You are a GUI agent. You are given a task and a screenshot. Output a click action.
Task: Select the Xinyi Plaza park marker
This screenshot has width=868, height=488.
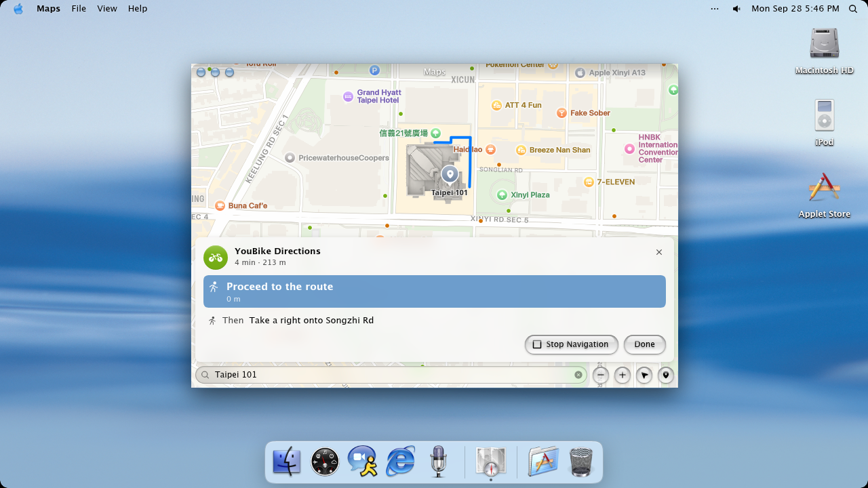(502, 195)
